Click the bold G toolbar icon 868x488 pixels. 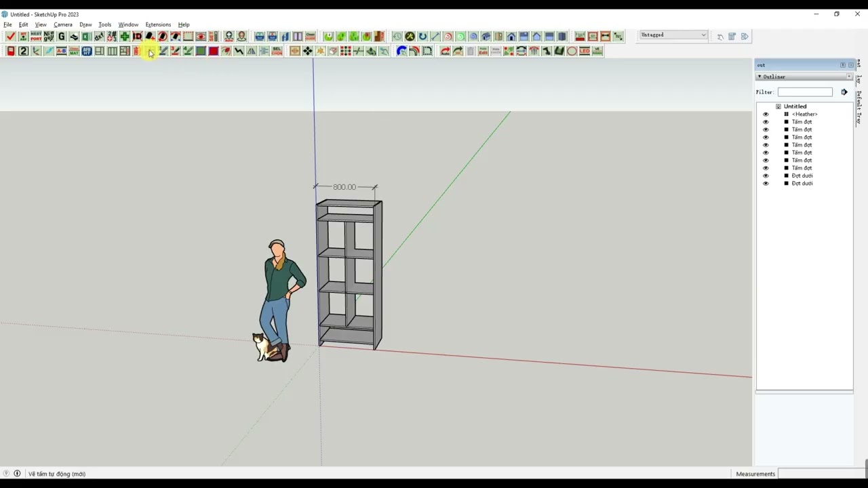[62, 36]
